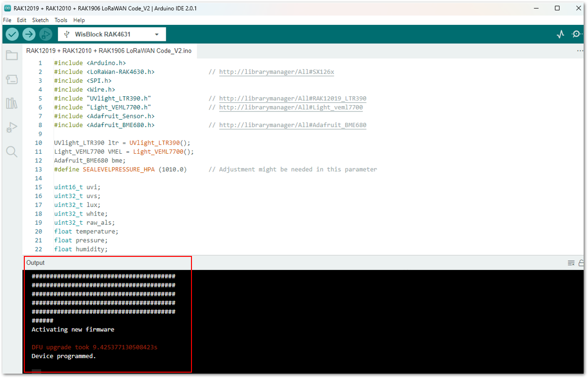The width and height of the screenshot is (588, 378).
Task: Click the Verify checkmark button
Action: (x=12, y=34)
